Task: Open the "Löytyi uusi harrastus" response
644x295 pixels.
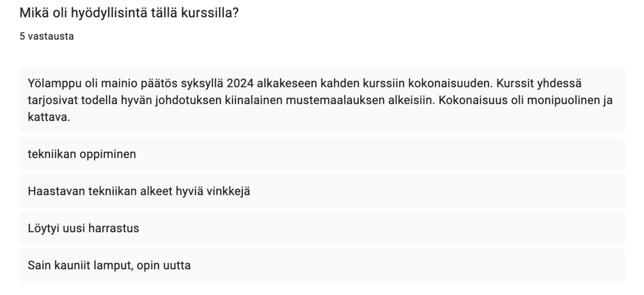Action: click(x=322, y=228)
